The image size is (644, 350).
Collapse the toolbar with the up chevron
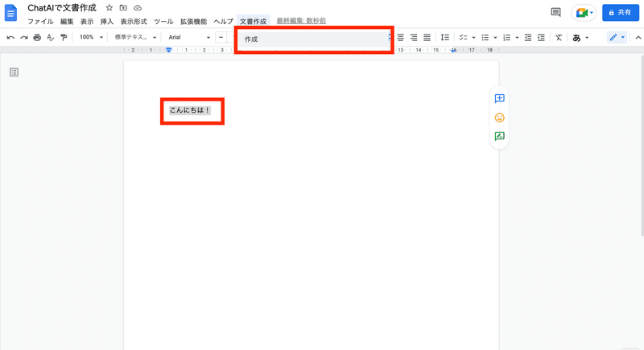(638, 38)
